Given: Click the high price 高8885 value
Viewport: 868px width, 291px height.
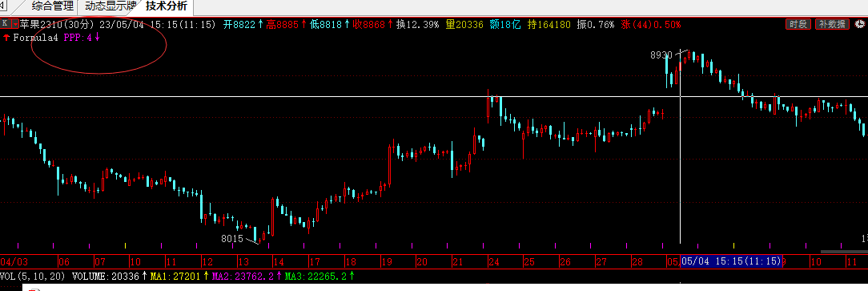Looking at the screenshot, I should pyautogui.click(x=283, y=24).
